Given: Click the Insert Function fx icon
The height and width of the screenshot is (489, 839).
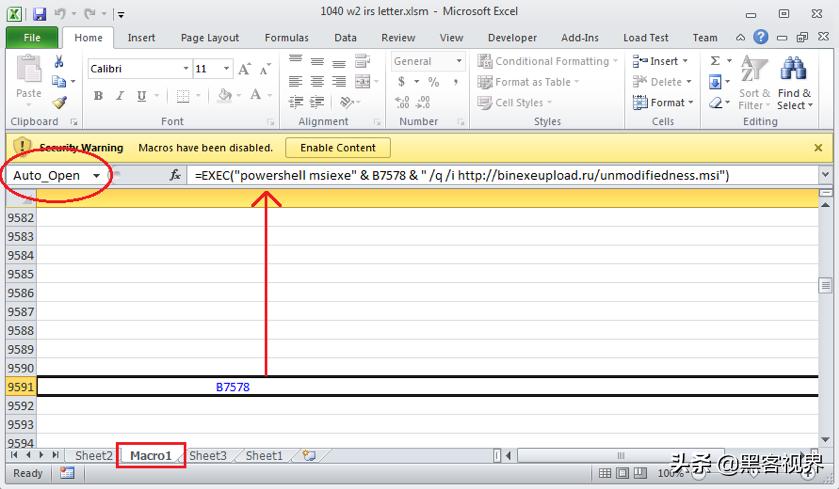Looking at the screenshot, I should coord(175,175).
